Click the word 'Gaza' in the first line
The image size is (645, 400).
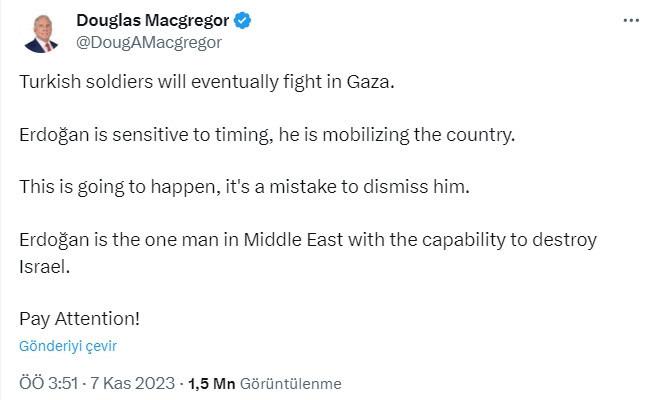pos(368,82)
